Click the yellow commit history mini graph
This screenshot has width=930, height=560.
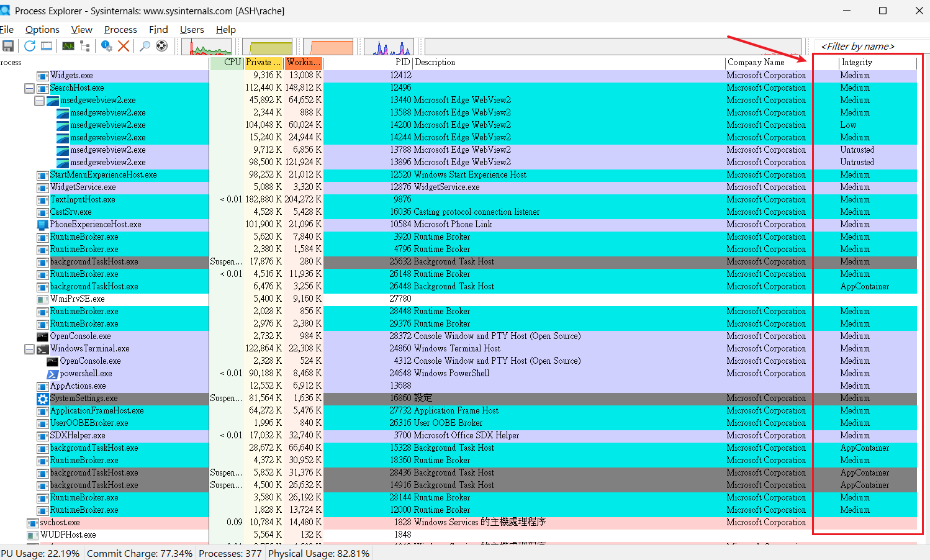point(267,47)
